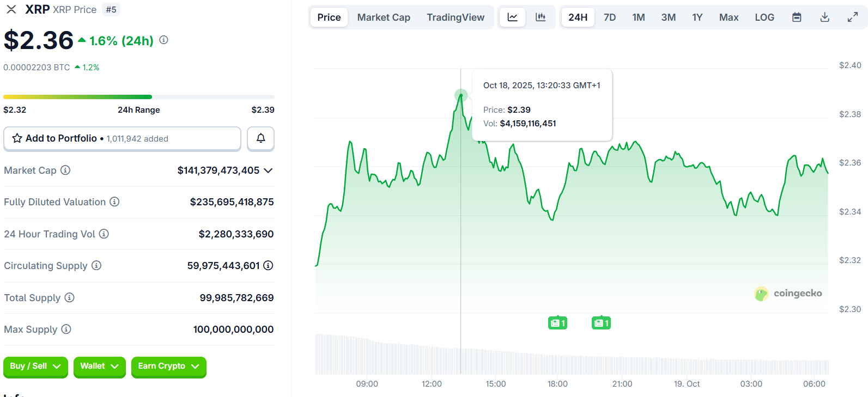Click the first news marker on chart

[557, 323]
